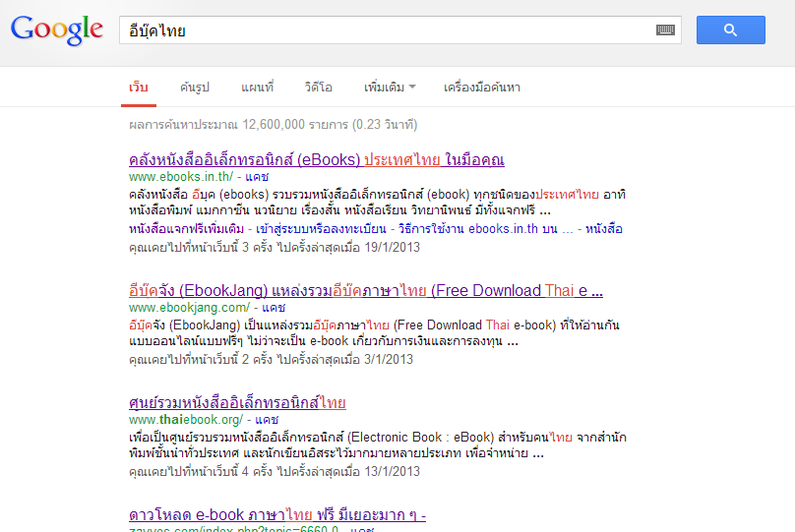Click the blue search magnifier button
The height and width of the screenshot is (532, 795).
[x=731, y=30]
